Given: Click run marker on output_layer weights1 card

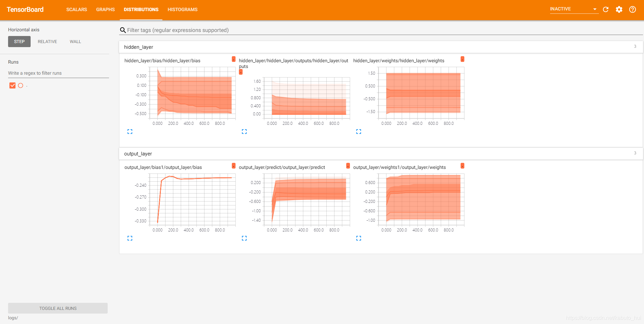Looking at the screenshot, I should click(462, 166).
